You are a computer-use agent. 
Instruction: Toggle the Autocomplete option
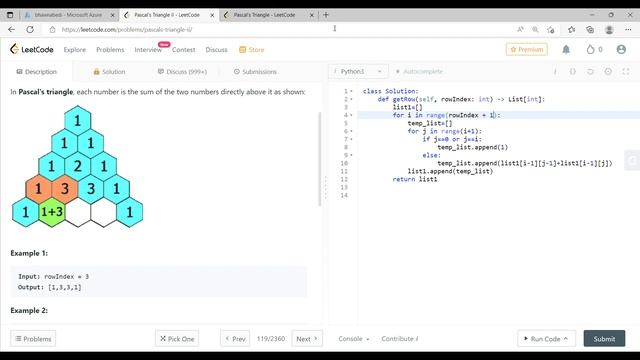click(419, 71)
